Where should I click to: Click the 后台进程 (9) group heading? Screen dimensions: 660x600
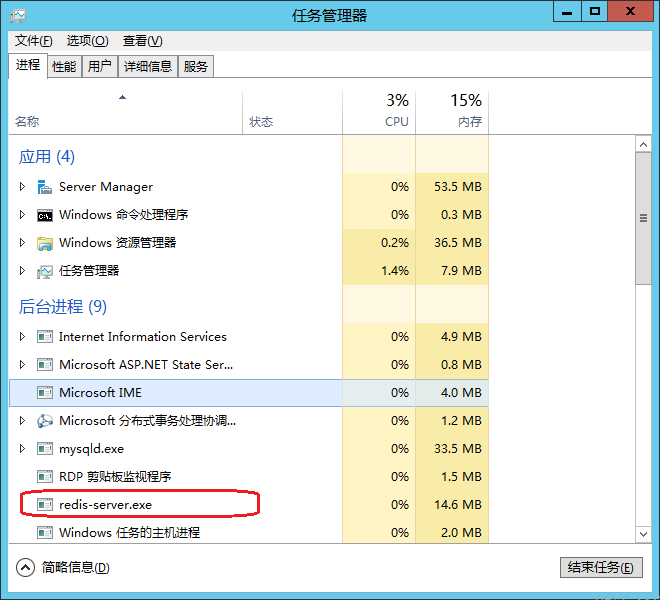pos(63,307)
